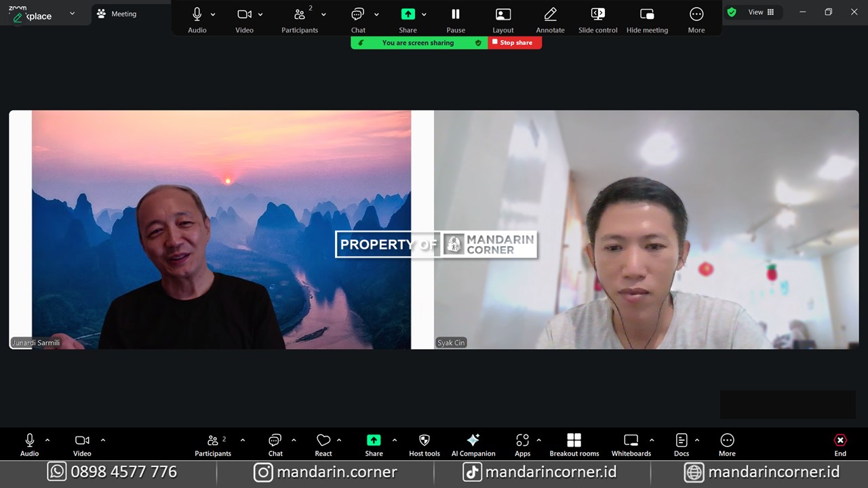
Task: Click the green encryption shield icon
Action: point(731,12)
